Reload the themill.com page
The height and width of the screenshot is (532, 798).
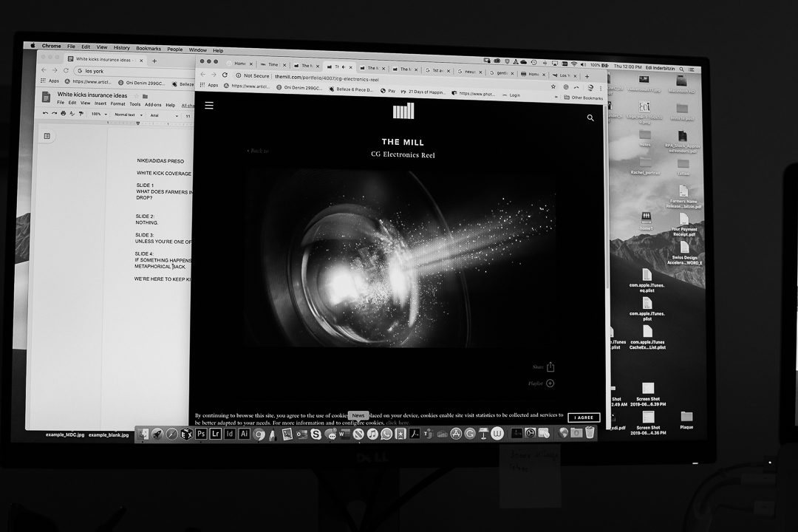(x=225, y=75)
